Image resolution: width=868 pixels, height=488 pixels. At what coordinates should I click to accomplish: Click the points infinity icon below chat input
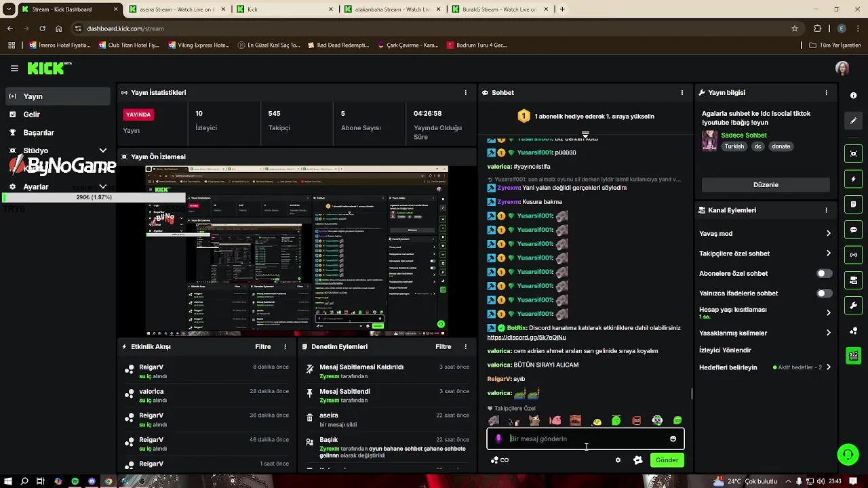point(500,460)
